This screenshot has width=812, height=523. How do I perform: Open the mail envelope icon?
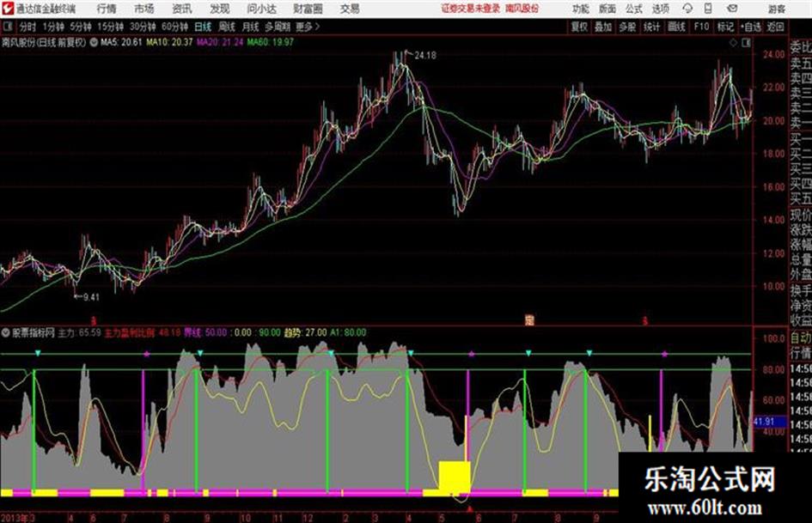click(x=732, y=9)
